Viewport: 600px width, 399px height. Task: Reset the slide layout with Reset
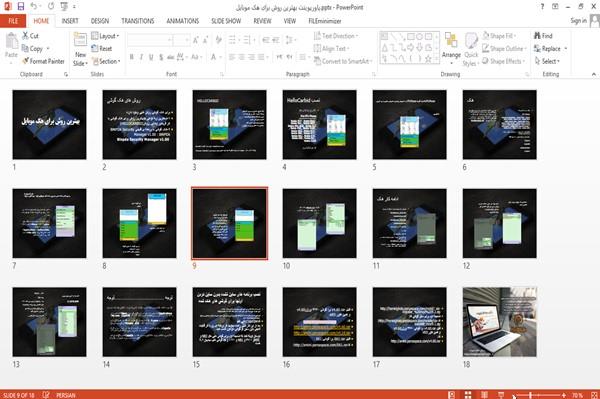102,49
